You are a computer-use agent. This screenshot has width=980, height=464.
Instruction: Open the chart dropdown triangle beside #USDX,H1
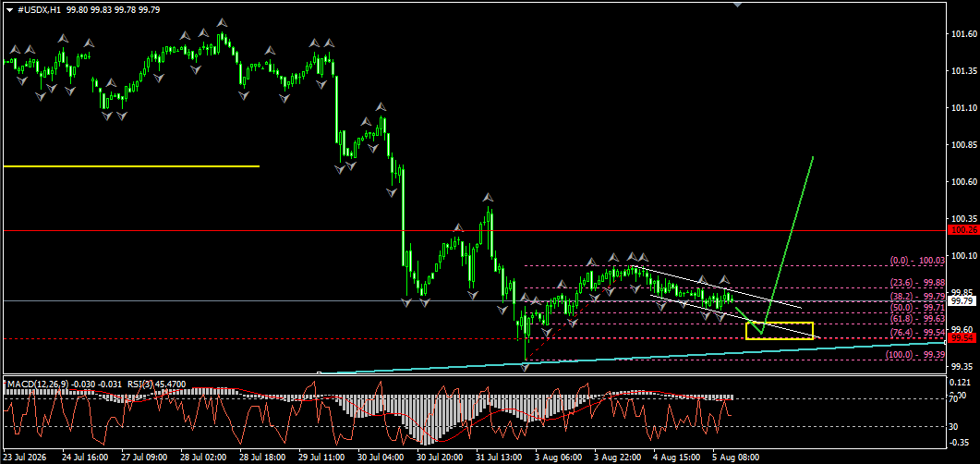(8, 11)
